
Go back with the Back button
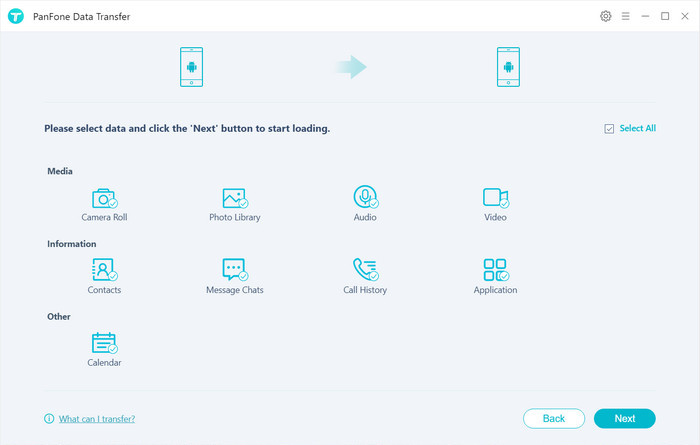(x=554, y=419)
